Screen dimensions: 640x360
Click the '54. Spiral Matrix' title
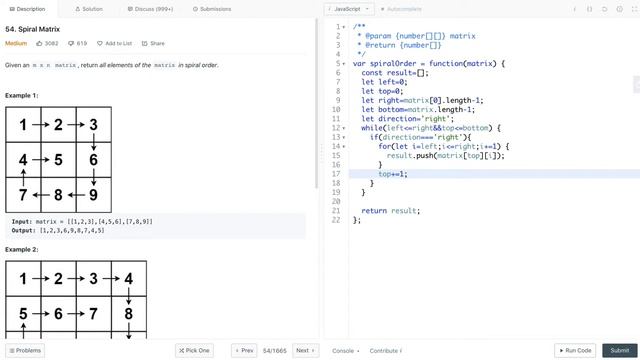tap(33, 29)
